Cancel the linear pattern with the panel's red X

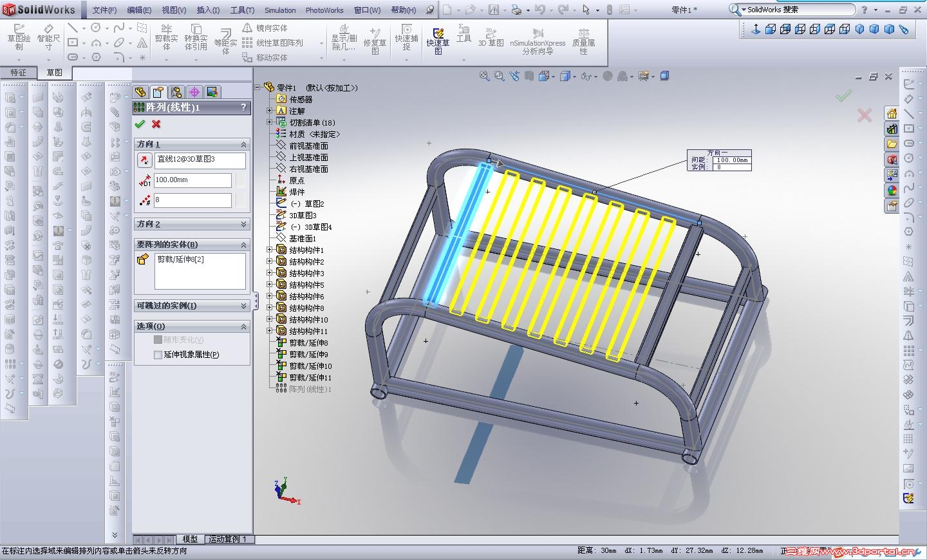pos(156,124)
